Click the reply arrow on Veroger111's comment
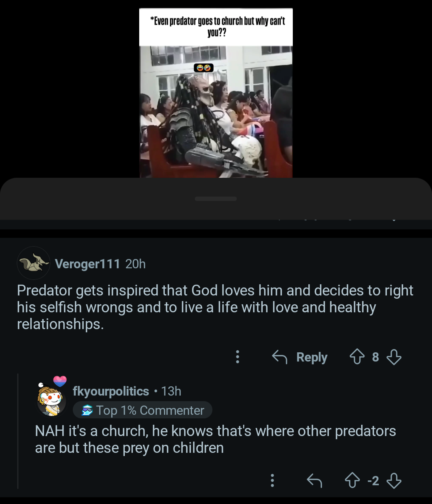Screen dimensions: 432x504 pyautogui.click(x=280, y=357)
